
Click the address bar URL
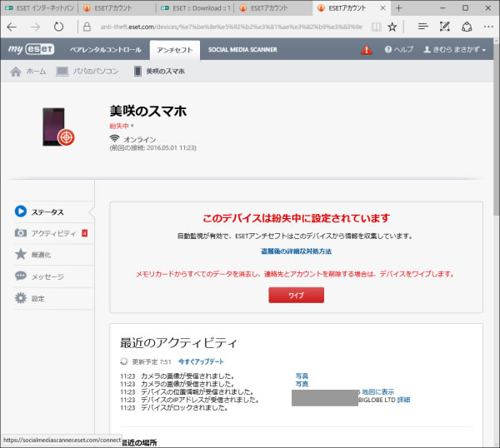coord(231,27)
